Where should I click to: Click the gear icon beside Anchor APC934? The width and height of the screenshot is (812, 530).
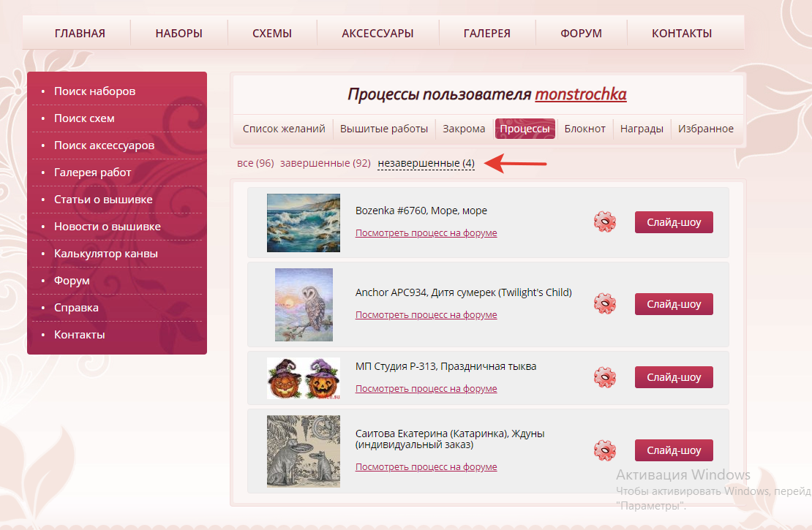(604, 304)
